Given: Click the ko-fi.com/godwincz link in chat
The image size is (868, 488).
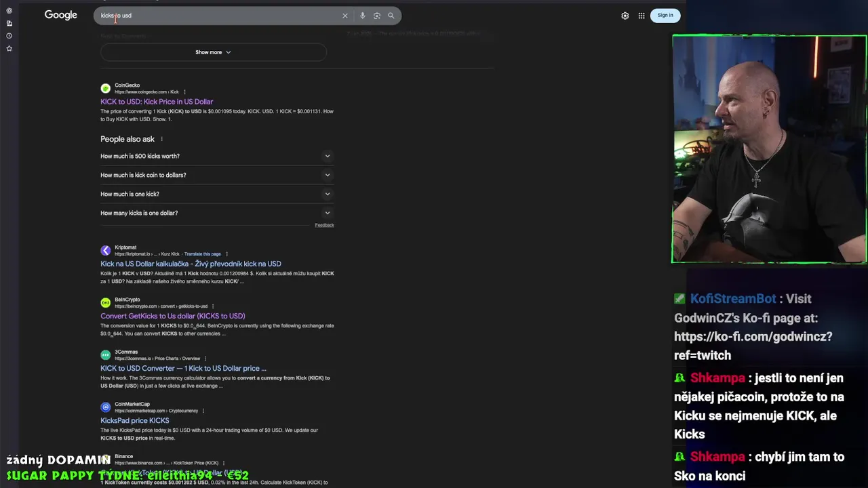Looking at the screenshot, I should pyautogui.click(x=753, y=346).
